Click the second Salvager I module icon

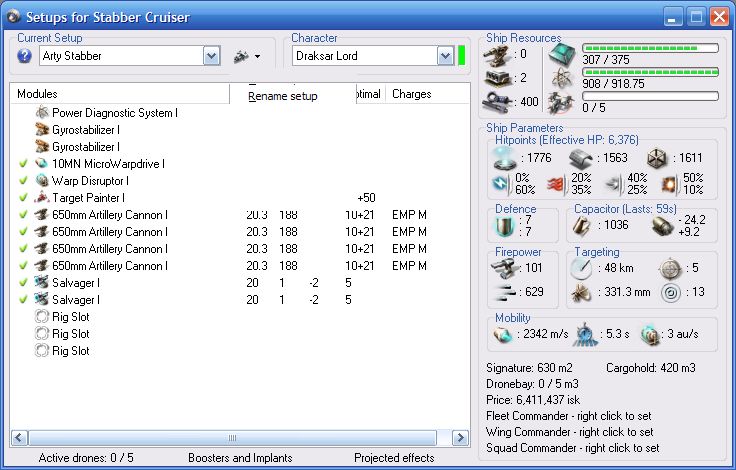coord(42,299)
